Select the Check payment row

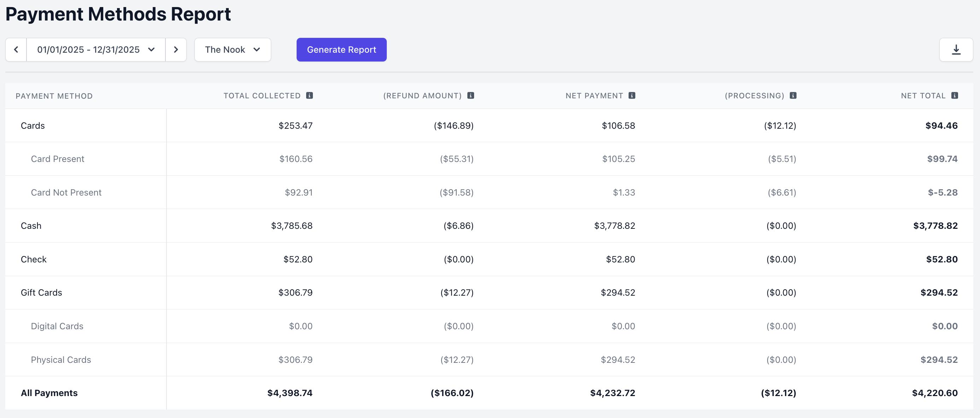tap(34, 259)
